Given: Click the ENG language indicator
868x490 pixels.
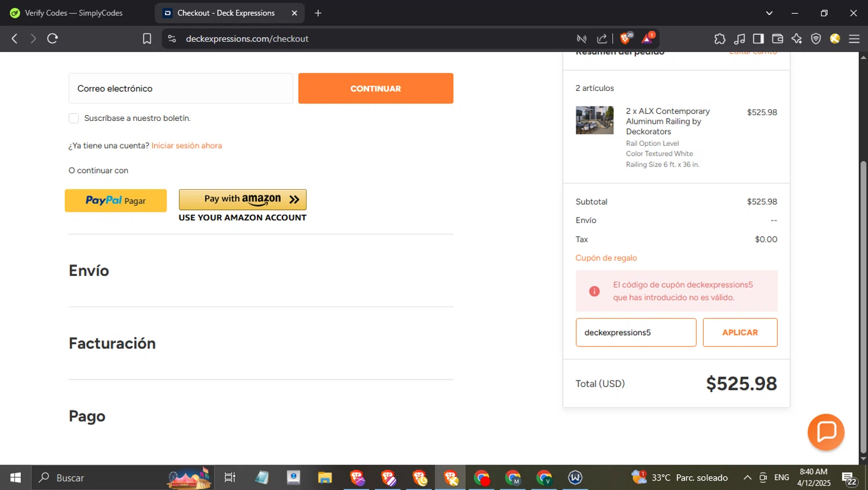Looking at the screenshot, I should tap(781, 478).
